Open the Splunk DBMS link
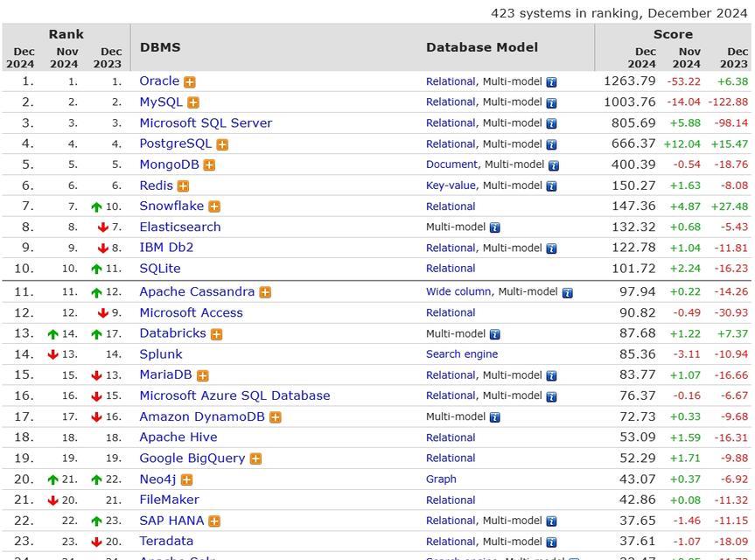755x560 pixels. (x=161, y=354)
